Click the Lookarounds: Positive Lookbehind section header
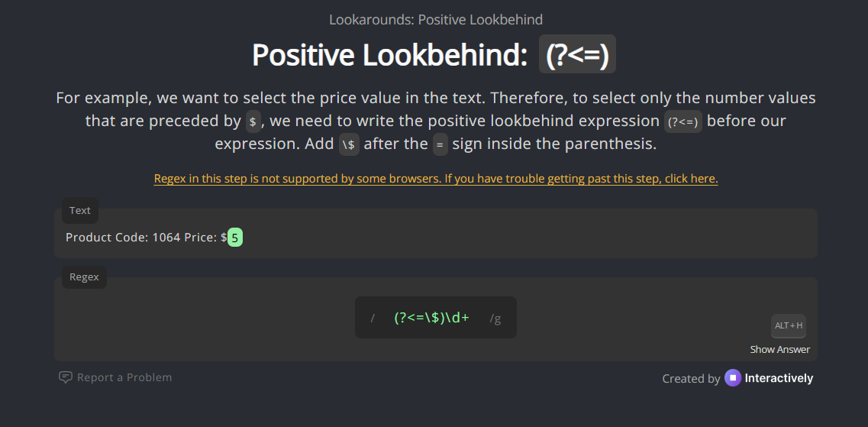This screenshot has width=868, height=427. tap(436, 20)
